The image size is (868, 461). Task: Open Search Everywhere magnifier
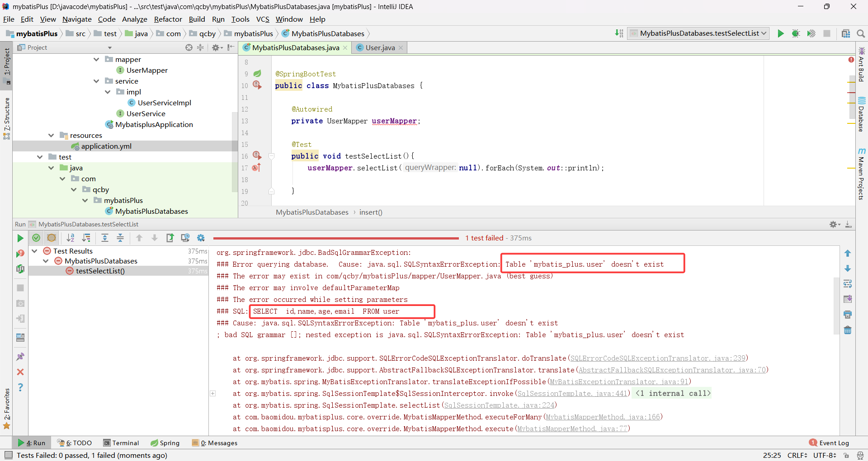[x=860, y=33]
